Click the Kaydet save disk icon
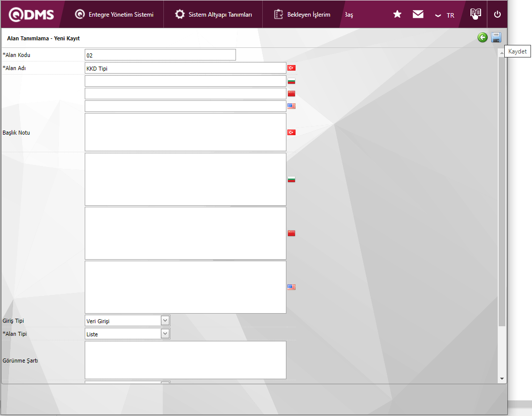The width and height of the screenshot is (532, 416). pos(496,37)
